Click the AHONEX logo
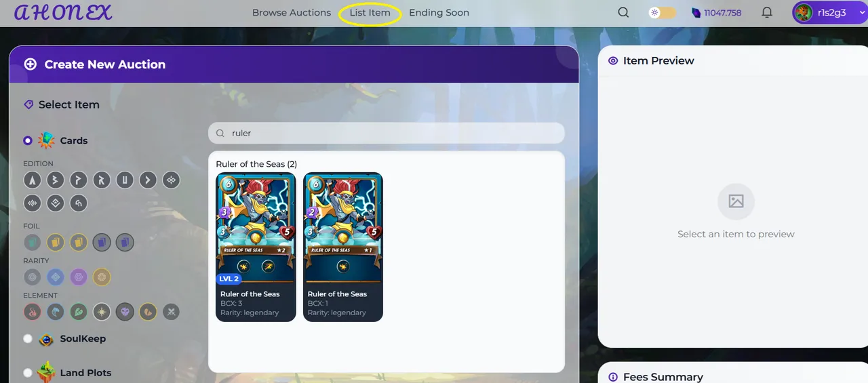The image size is (868, 383). pyautogui.click(x=63, y=12)
